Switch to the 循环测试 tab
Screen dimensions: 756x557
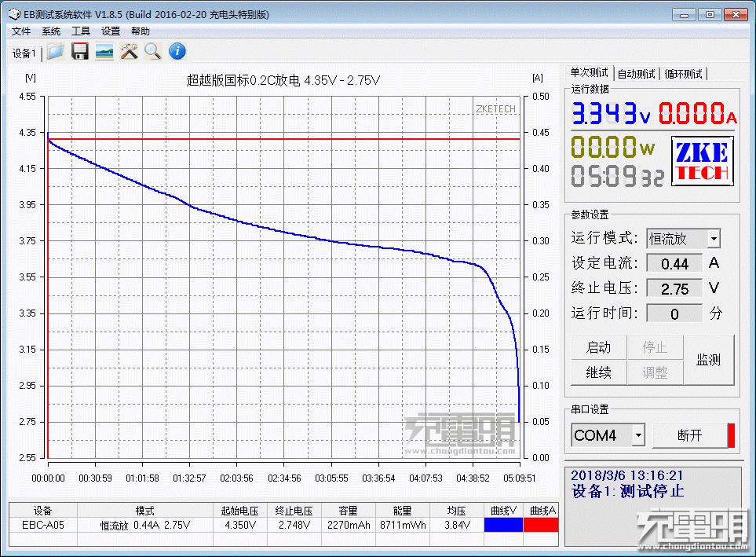click(x=683, y=74)
